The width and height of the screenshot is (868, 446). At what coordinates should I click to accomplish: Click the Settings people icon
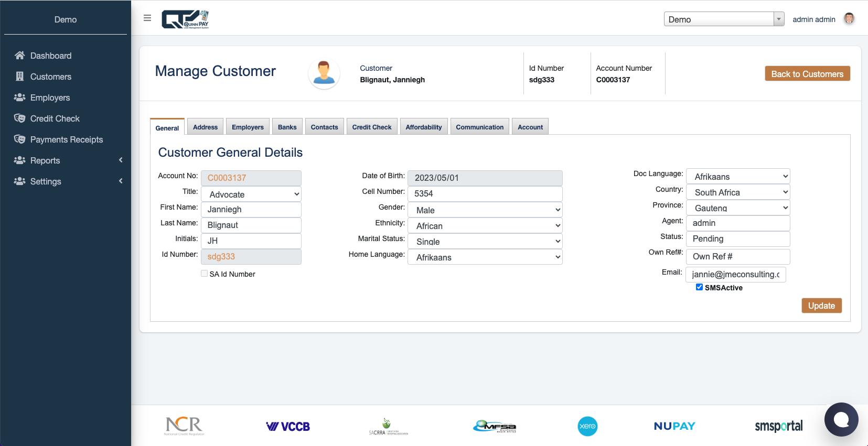[20, 181]
